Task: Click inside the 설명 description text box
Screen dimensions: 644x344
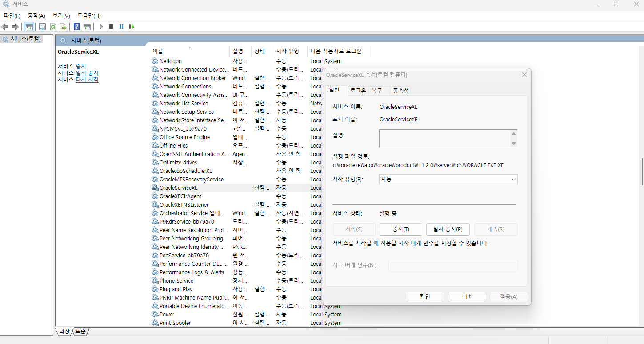Action: tap(444, 138)
